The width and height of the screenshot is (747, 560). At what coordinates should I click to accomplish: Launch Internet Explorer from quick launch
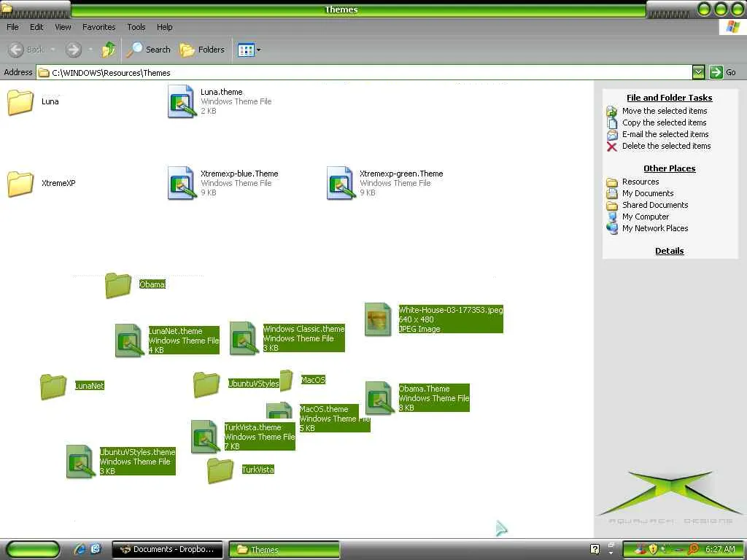80,549
